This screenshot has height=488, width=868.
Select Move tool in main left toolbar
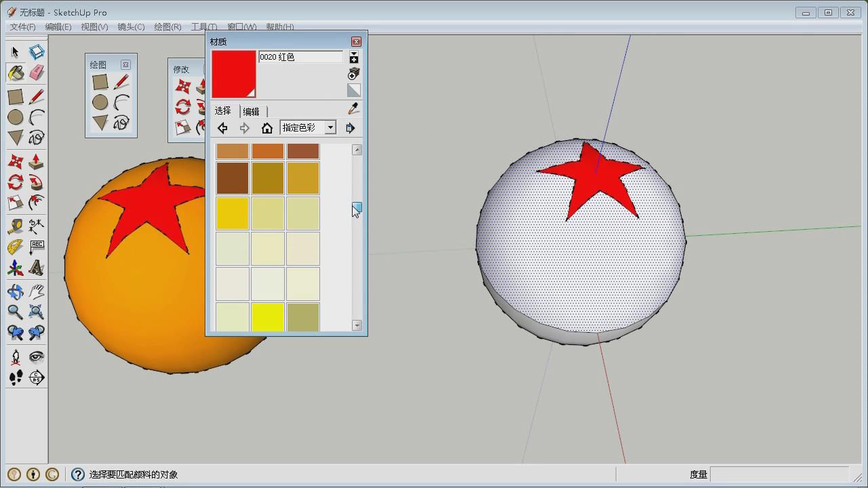point(15,162)
